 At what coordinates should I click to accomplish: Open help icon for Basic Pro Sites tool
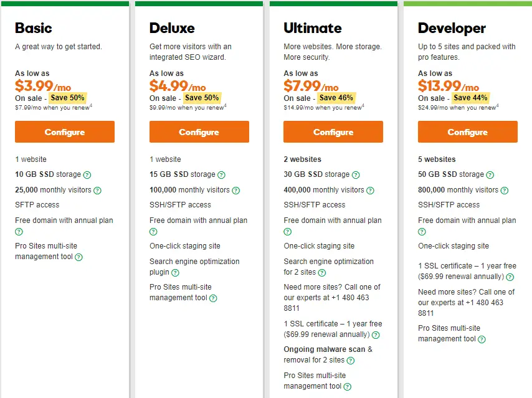point(78,257)
